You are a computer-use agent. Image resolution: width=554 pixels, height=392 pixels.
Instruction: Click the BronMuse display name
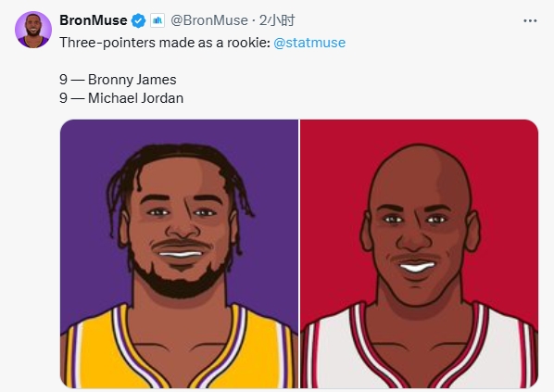pyautogui.click(x=94, y=20)
